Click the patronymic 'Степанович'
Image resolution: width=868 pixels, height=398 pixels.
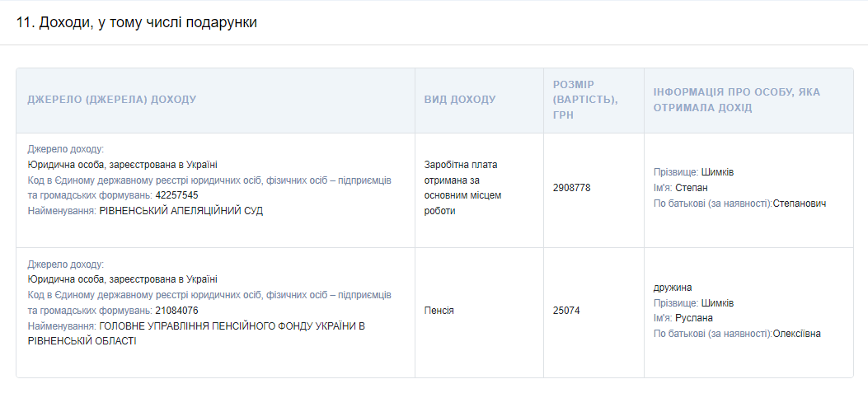pos(800,204)
